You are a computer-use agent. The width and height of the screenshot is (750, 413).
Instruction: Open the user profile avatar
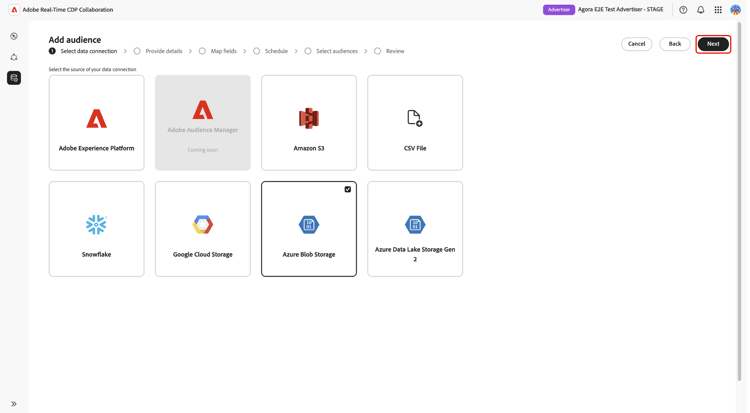(x=735, y=10)
